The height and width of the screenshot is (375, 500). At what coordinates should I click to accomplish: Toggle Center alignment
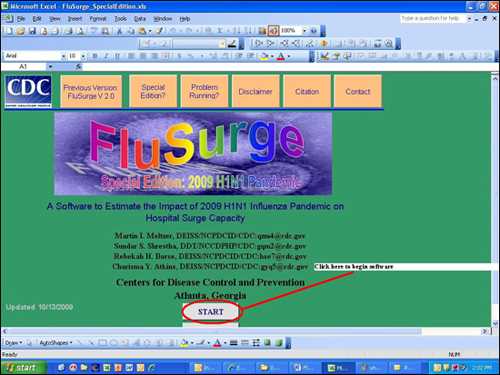pos(143,56)
